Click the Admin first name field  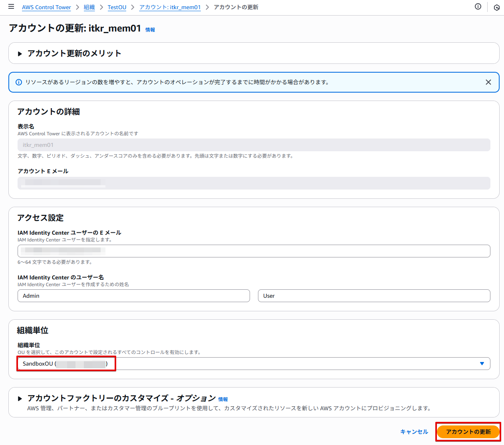click(x=133, y=296)
